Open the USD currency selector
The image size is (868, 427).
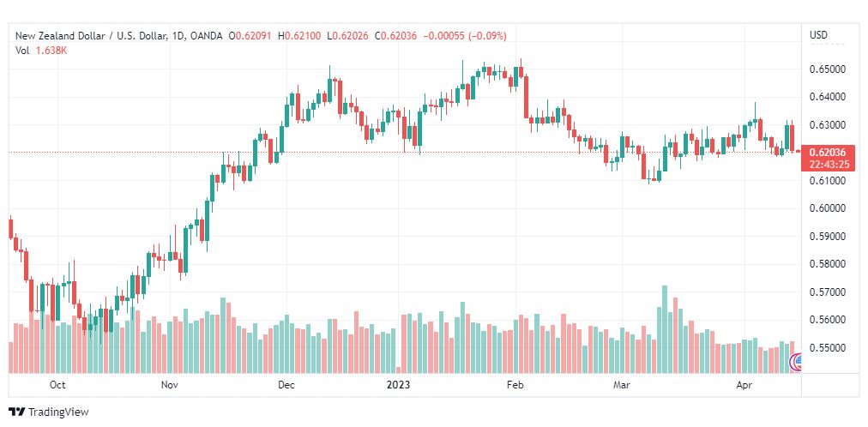point(819,35)
